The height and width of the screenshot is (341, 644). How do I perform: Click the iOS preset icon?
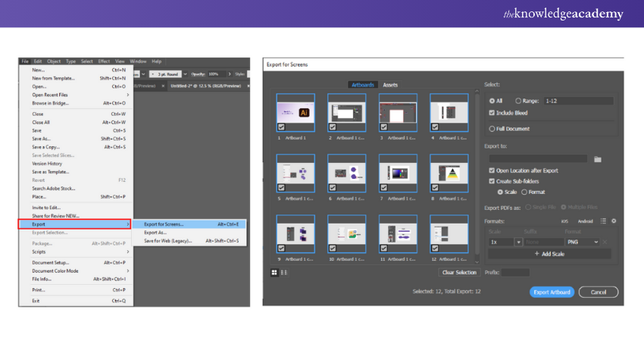564,221
